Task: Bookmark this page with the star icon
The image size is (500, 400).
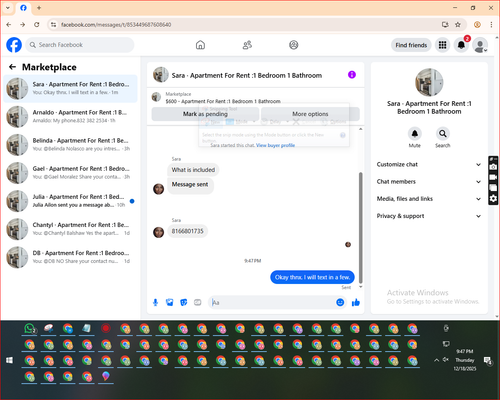Action: (458, 25)
